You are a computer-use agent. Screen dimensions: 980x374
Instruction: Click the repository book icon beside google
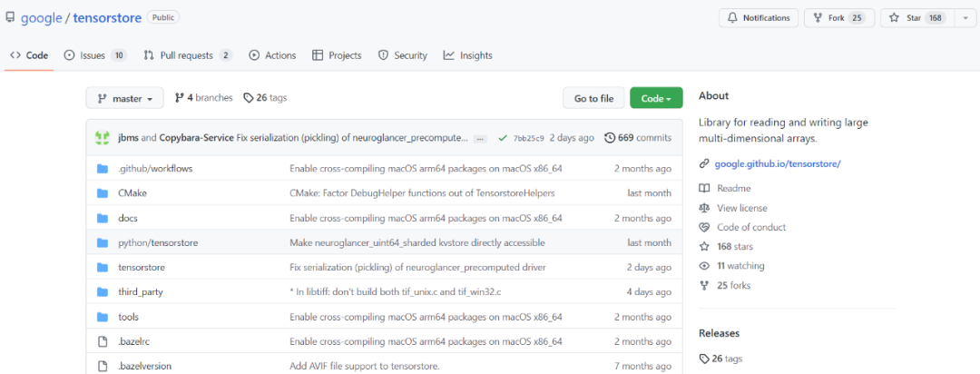(10, 17)
